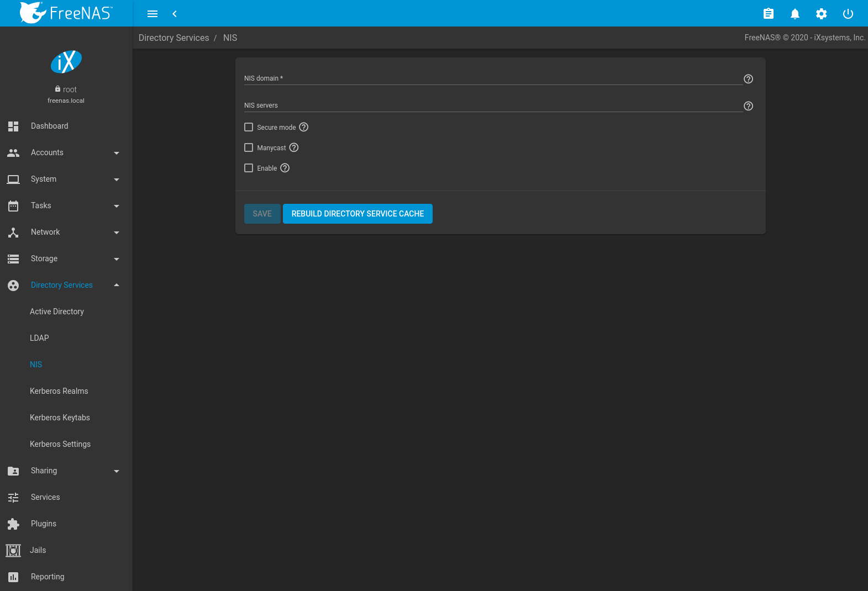The height and width of the screenshot is (591, 868).
Task: Click the NIS servers input field
Action: [492, 105]
